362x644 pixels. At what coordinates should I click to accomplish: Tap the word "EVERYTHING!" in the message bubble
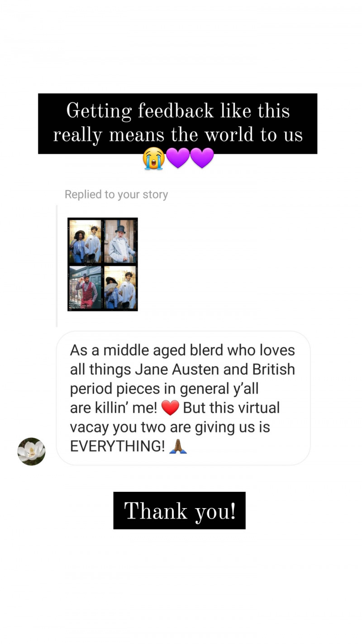(x=118, y=446)
